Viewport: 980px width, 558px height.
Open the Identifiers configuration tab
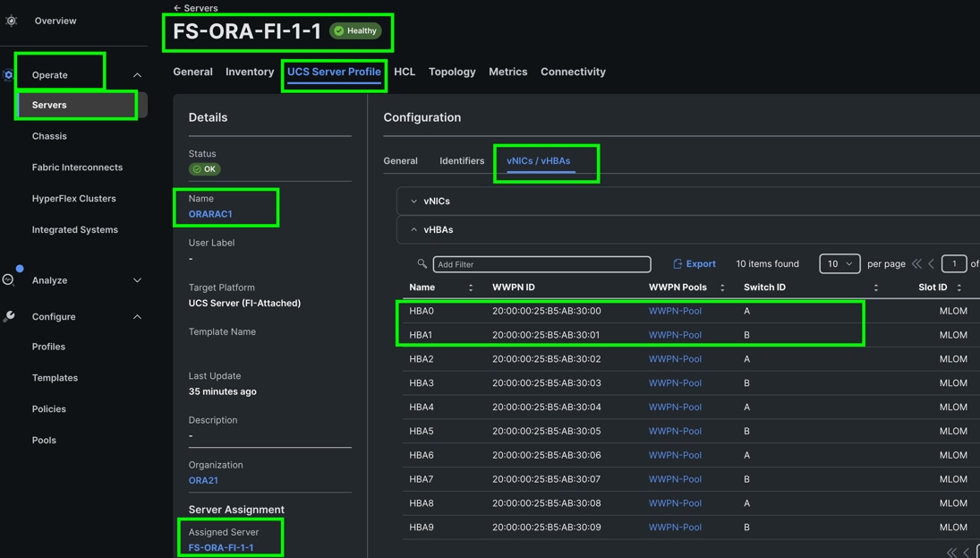coord(462,161)
